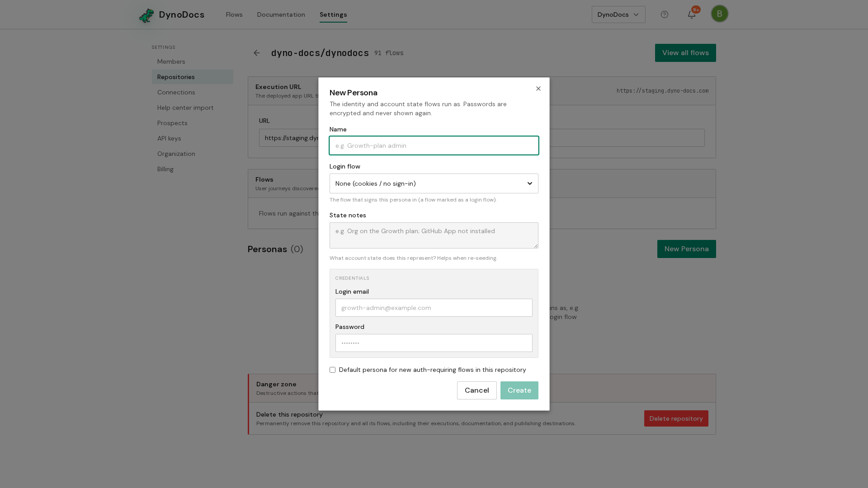Focus the persona Name field
The height and width of the screenshot is (488, 868).
[434, 145]
